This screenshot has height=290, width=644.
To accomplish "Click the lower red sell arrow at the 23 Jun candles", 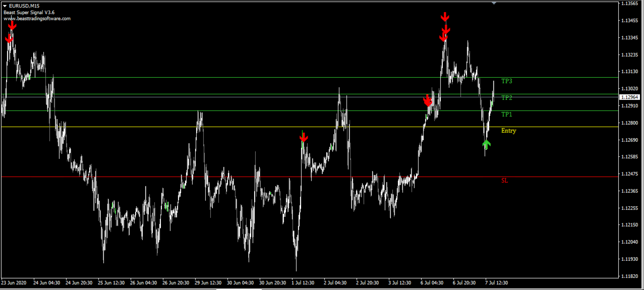I will point(9,38).
